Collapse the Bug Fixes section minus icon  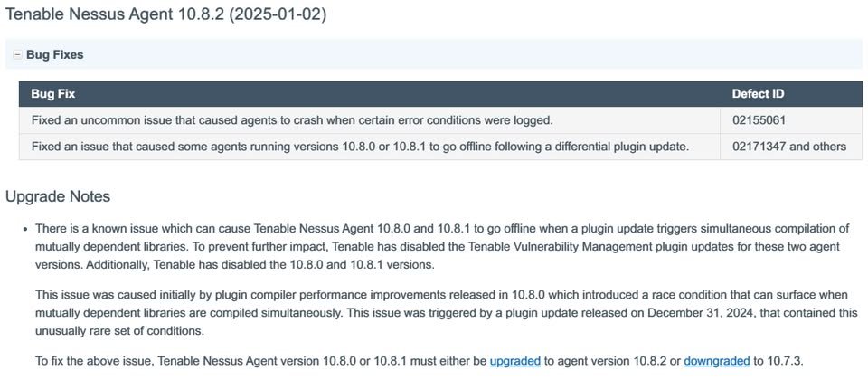click(x=17, y=55)
